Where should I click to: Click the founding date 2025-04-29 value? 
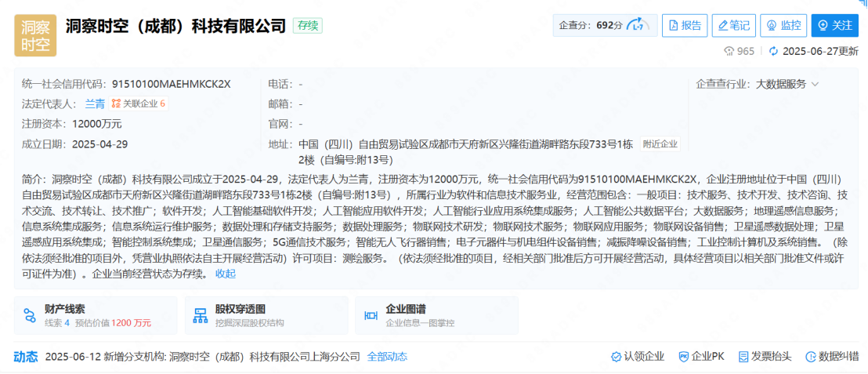pos(100,144)
